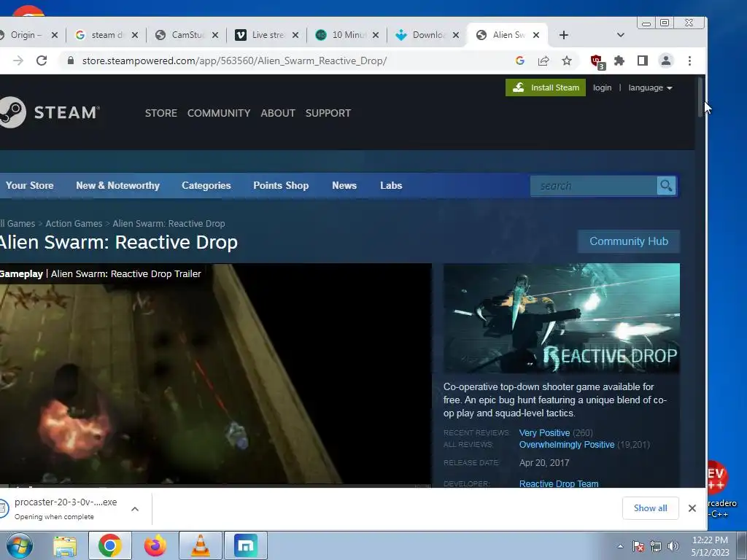The image size is (747, 560).
Task: Click the login link
Action: (x=602, y=87)
